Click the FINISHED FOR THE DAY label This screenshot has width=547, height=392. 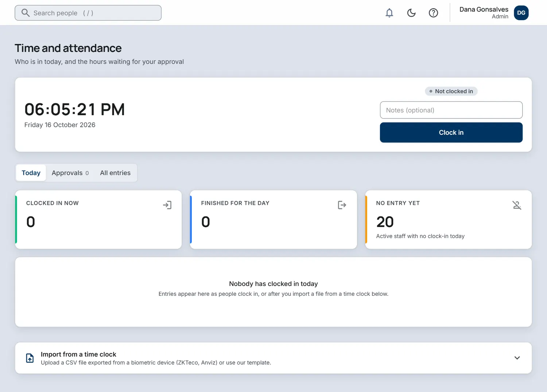click(x=235, y=203)
